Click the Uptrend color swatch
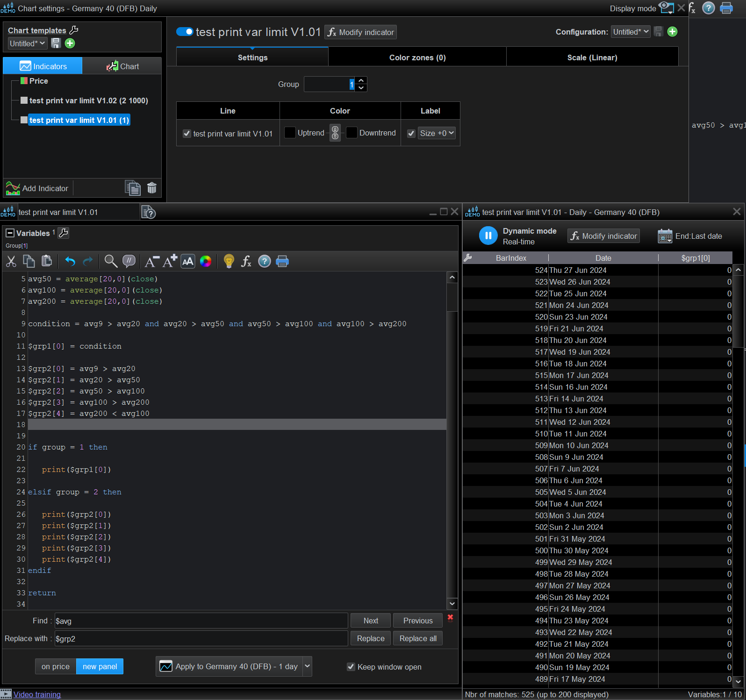This screenshot has height=700, width=746. (290, 133)
